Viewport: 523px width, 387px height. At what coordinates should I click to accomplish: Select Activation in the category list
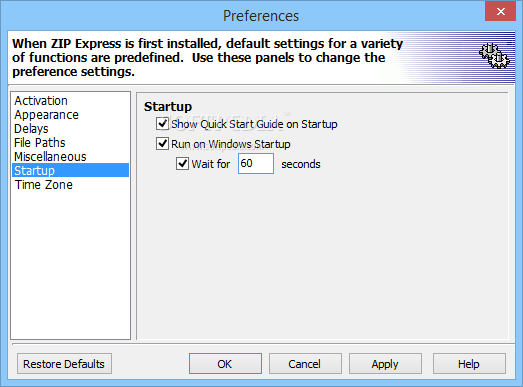point(41,101)
